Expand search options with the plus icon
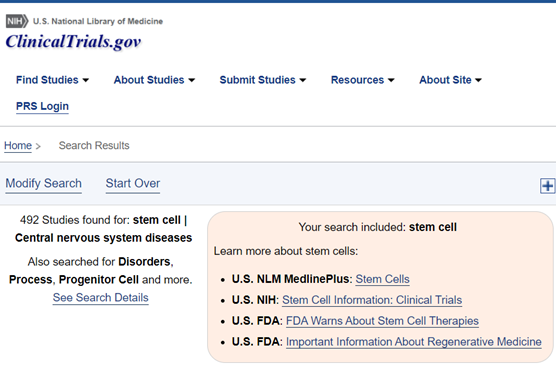The width and height of the screenshot is (556, 376). click(547, 186)
